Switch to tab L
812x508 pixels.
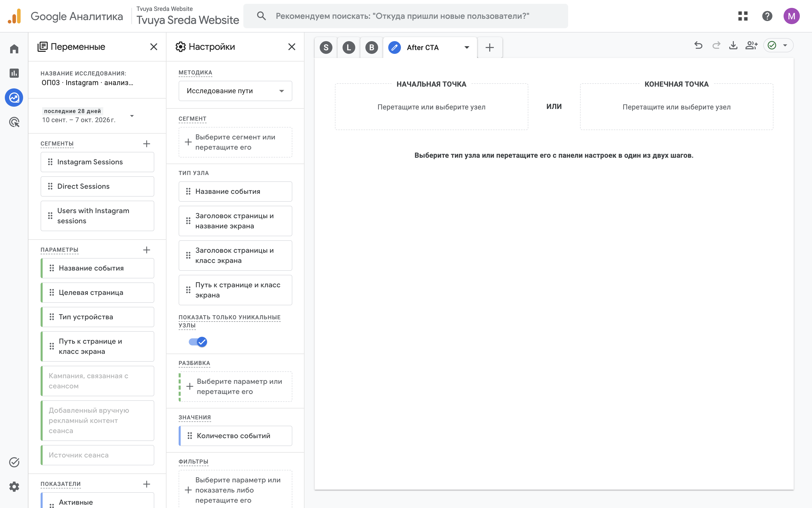tap(349, 48)
